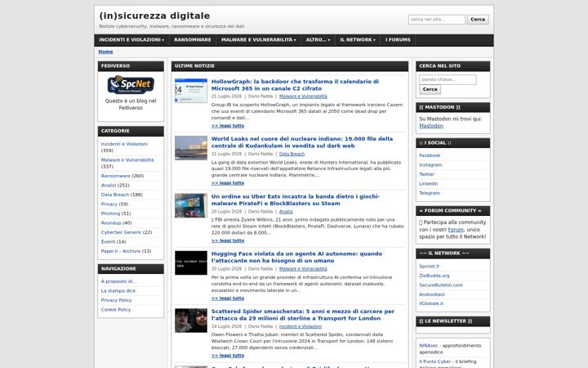
Task: Open the Instagram social link
Action: tap(430, 165)
